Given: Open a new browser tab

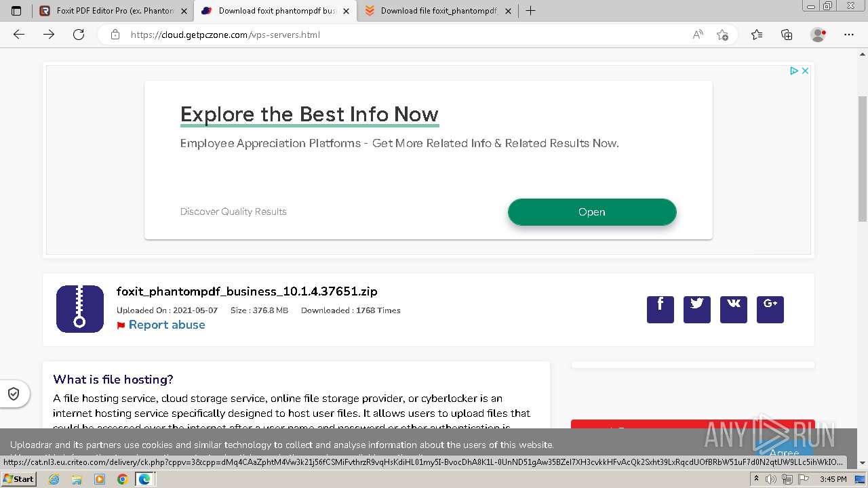Looking at the screenshot, I should (530, 11).
